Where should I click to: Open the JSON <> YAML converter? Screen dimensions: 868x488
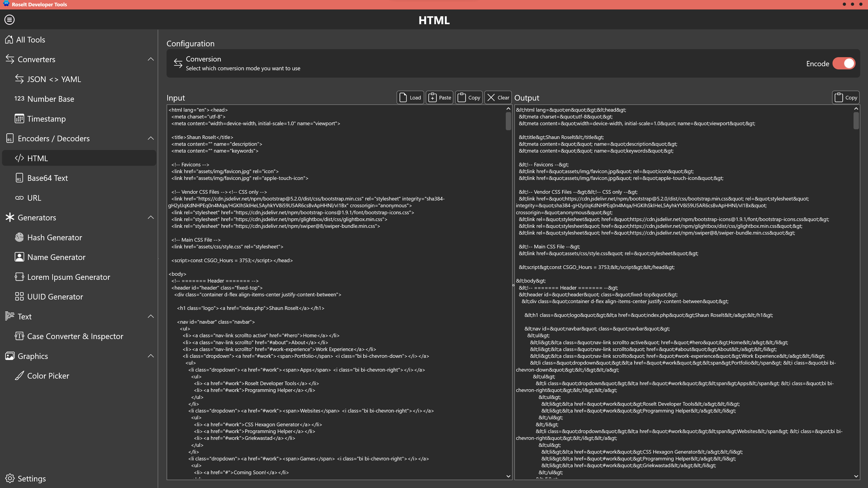(x=54, y=79)
